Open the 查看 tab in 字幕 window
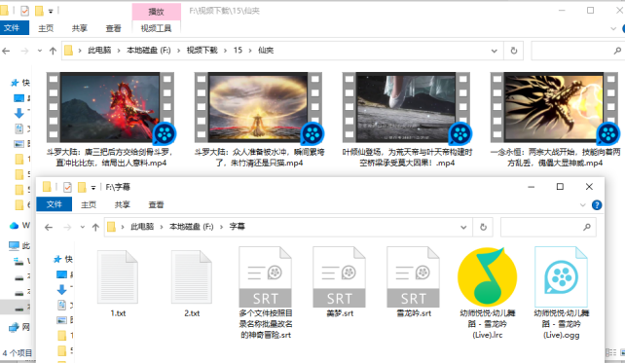The height and width of the screenshot is (364, 625). click(x=156, y=204)
